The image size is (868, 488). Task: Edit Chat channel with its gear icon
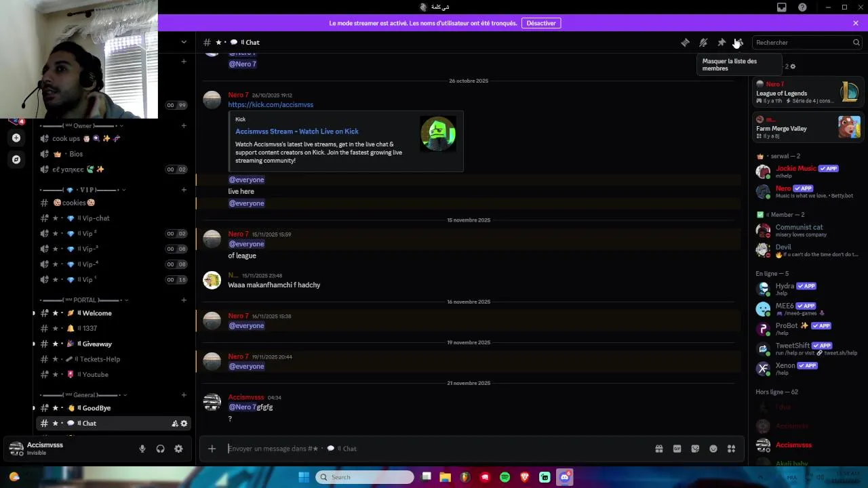[x=184, y=424]
